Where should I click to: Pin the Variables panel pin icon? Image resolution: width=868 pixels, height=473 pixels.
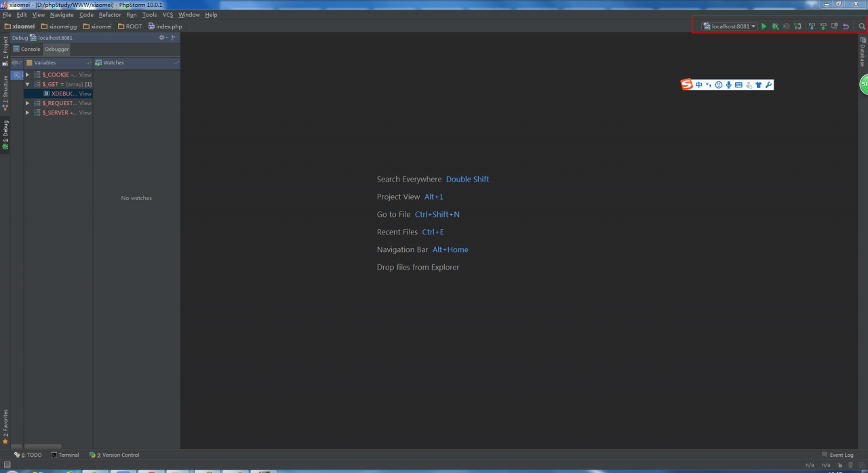[x=89, y=62]
